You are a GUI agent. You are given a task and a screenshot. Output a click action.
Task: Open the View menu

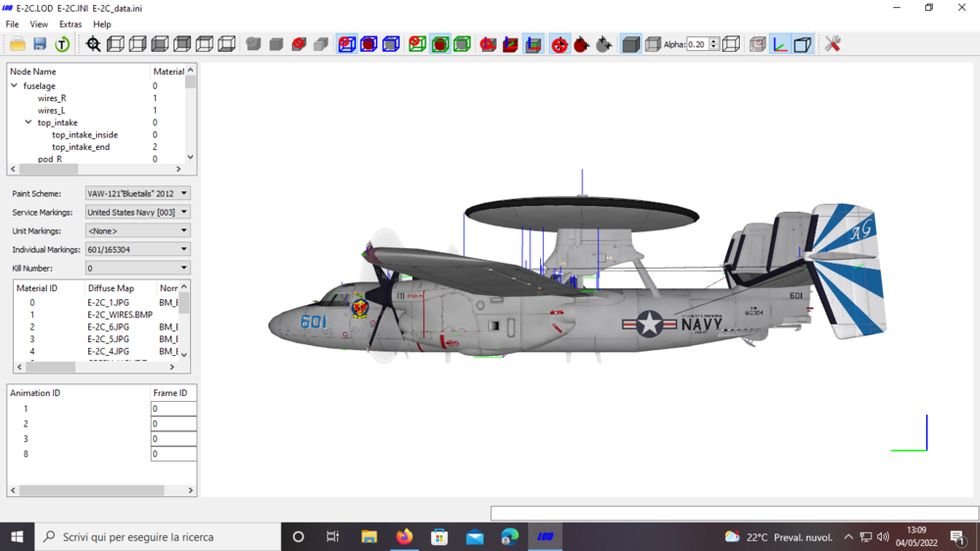tap(39, 25)
